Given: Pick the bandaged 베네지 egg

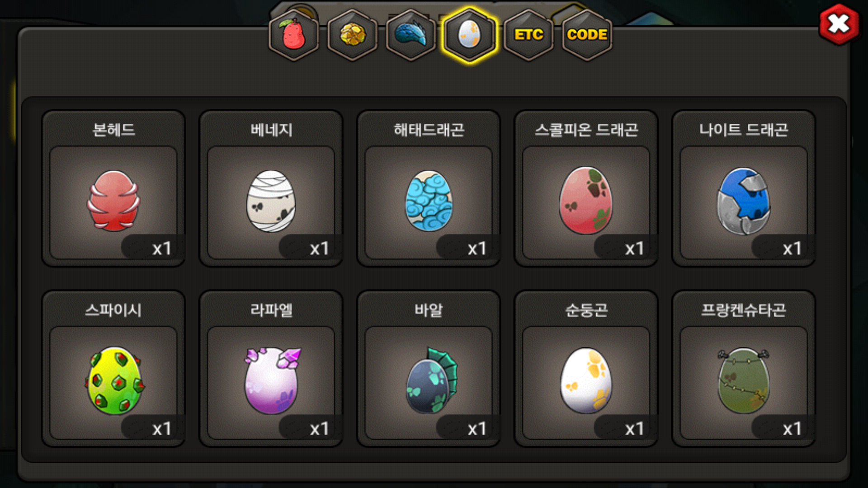Looking at the screenshot, I should point(271,201).
